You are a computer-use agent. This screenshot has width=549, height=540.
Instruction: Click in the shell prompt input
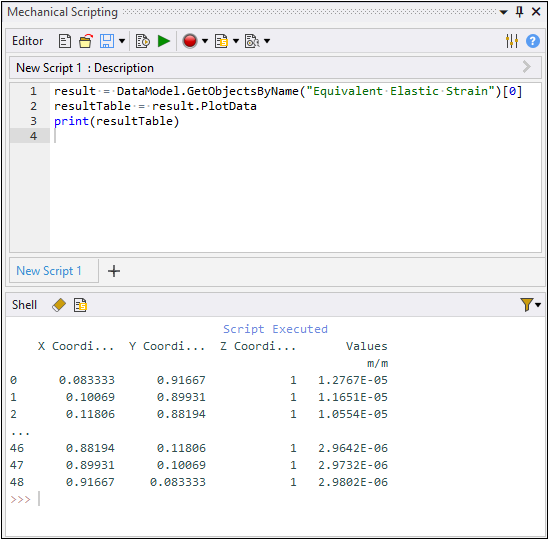(x=280, y=499)
